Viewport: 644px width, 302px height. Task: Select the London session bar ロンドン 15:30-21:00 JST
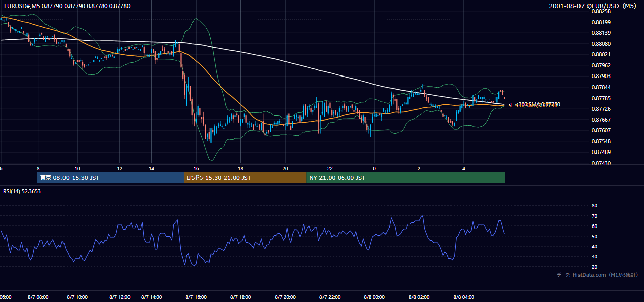245,178
